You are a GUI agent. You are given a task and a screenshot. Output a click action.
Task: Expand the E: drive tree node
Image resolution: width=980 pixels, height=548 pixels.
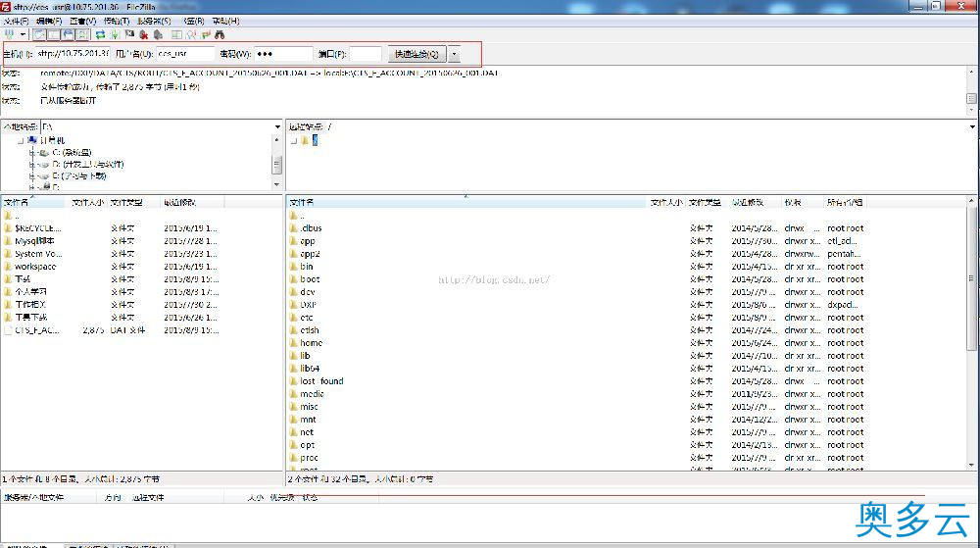(x=32, y=176)
